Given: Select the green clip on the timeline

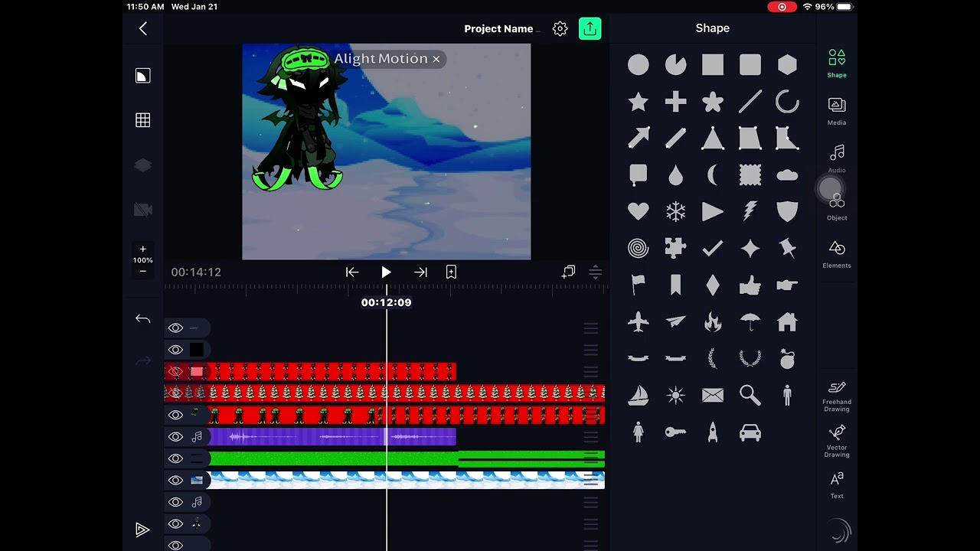Looking at the screenshot, I should pos(407,458).
